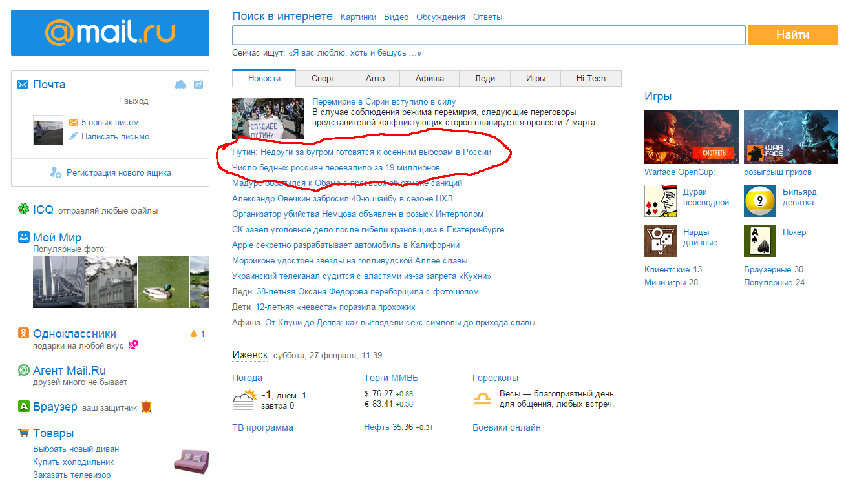The height and width of the screenshot is (503, 868).
Task: Open the Warface prize draw banner
Action: [x=791, y=136]
